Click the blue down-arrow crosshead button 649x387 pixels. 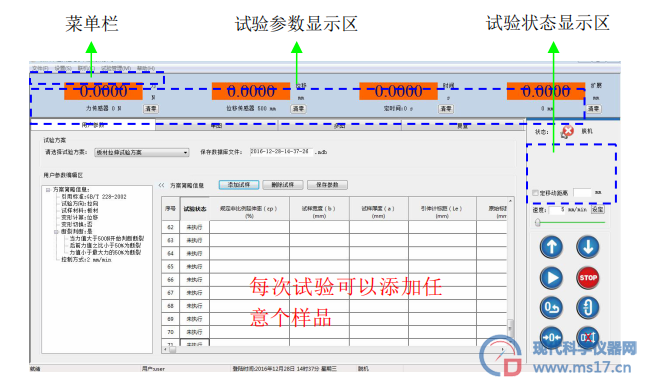pyautogui.click(x=588, y=247)
